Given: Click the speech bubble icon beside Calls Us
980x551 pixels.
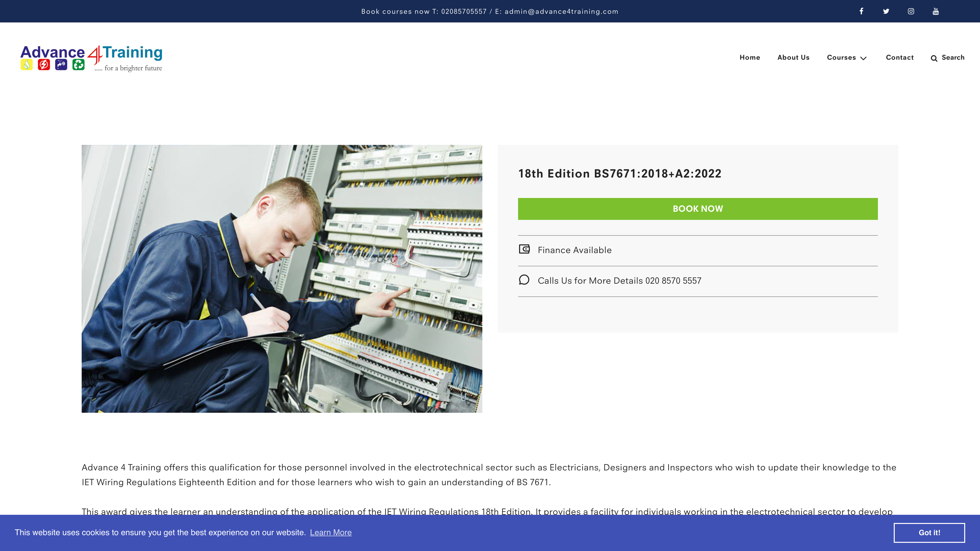Looking at the screenshot, I should [524, 280].
